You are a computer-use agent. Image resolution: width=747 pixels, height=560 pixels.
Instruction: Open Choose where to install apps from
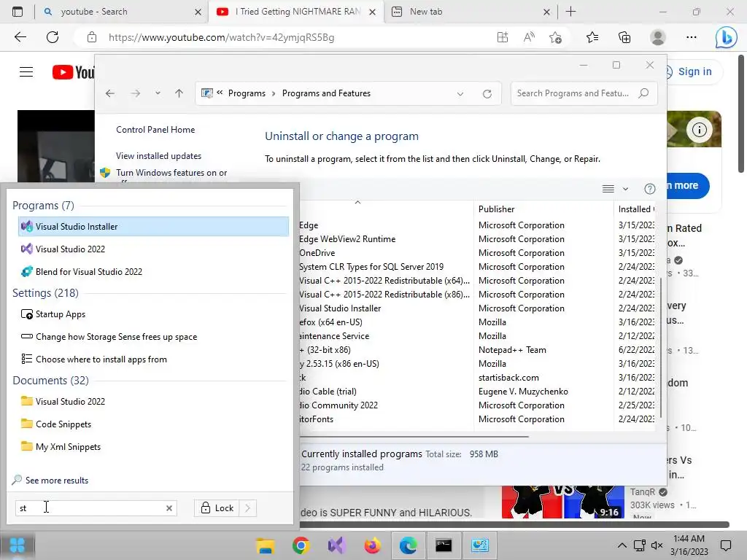pos(153,359)
